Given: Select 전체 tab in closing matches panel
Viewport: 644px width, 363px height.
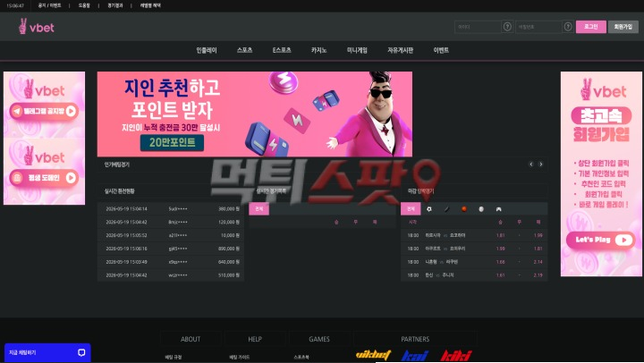Looking at the screenshot, I should (411, 209).
